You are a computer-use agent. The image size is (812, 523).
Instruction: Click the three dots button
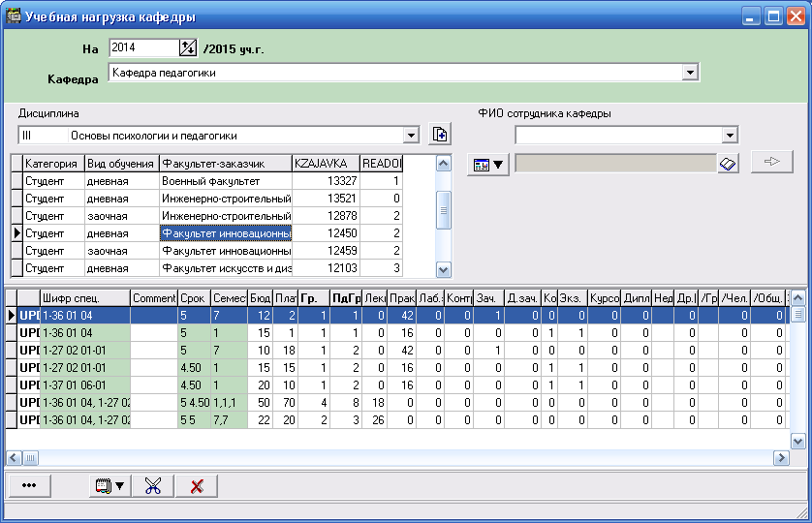(x=28, y=486)
